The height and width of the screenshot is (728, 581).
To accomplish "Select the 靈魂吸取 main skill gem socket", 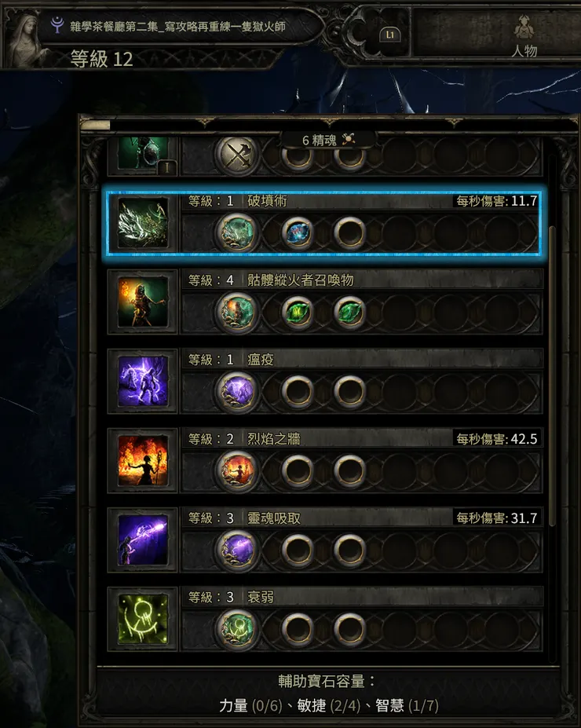I will click(237, 549).
